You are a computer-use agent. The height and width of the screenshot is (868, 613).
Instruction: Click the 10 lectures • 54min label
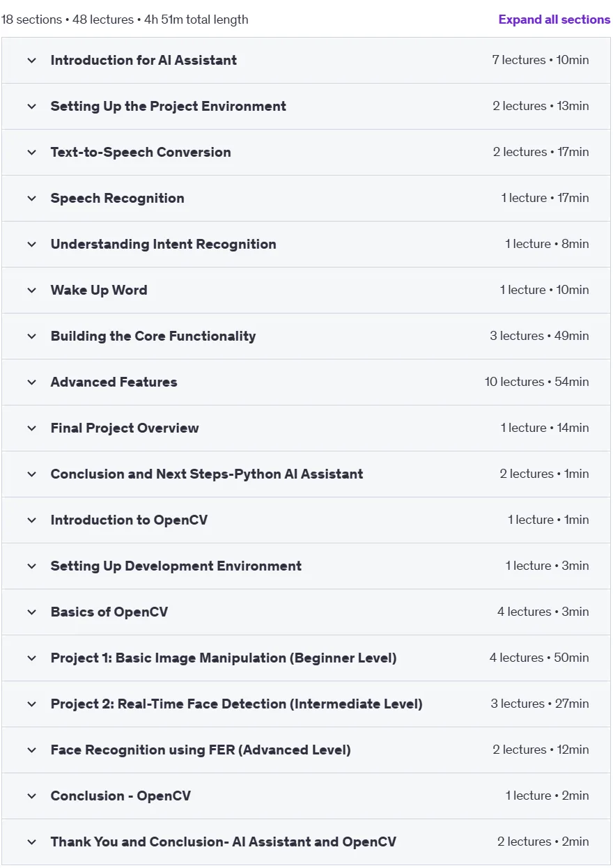pos(537,382)
